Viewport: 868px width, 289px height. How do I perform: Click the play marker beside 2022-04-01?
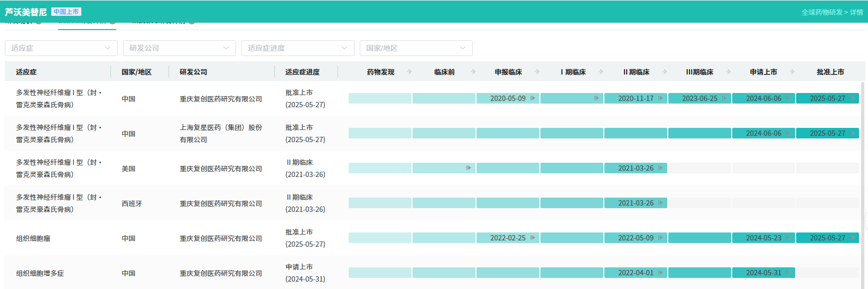(660, 273)
